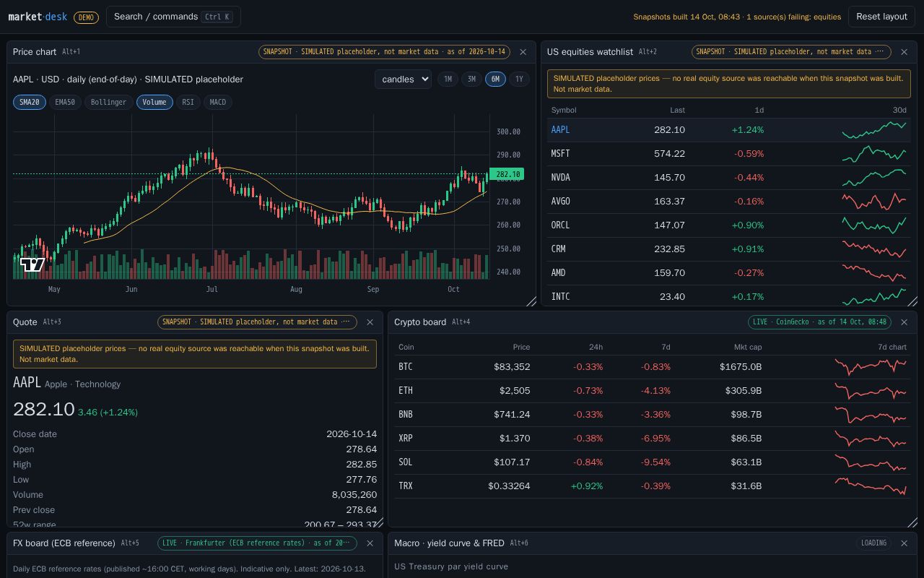Viewport: 924px width, 578px height.
Task: Close the FX board panel
Action: 370,543
